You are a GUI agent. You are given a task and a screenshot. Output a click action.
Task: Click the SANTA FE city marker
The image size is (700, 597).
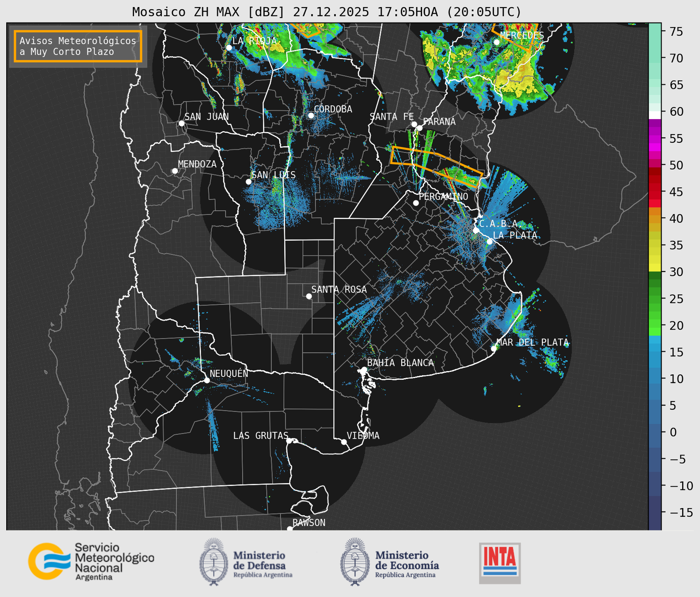pos(414,124)
